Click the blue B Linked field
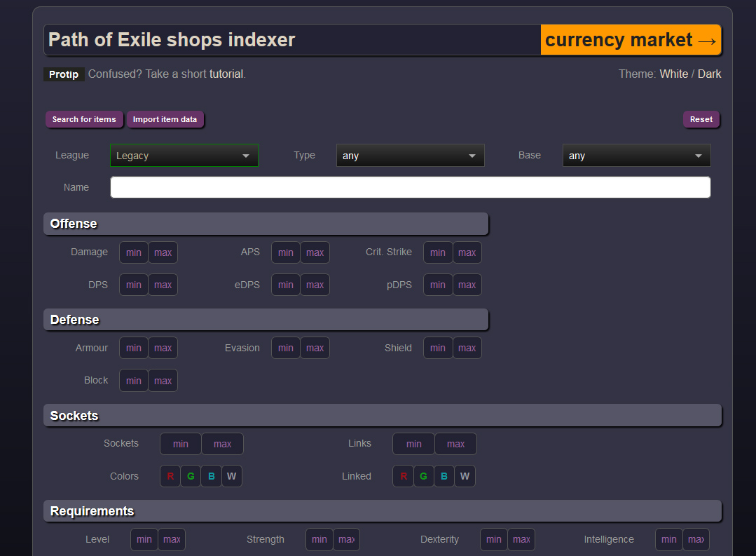Screen dimensions: 756x556 tap(444, 476)
